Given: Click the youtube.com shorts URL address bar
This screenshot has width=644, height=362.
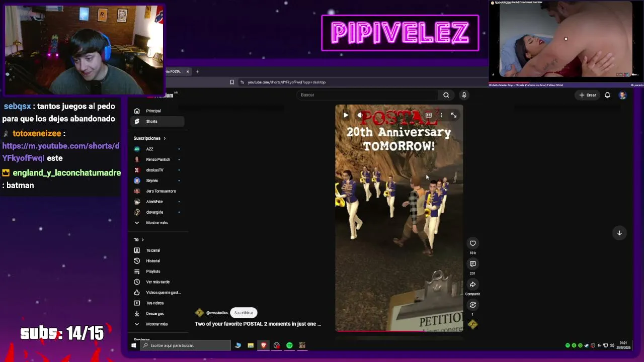Looking at the screenshot, I should coord(287,82).
